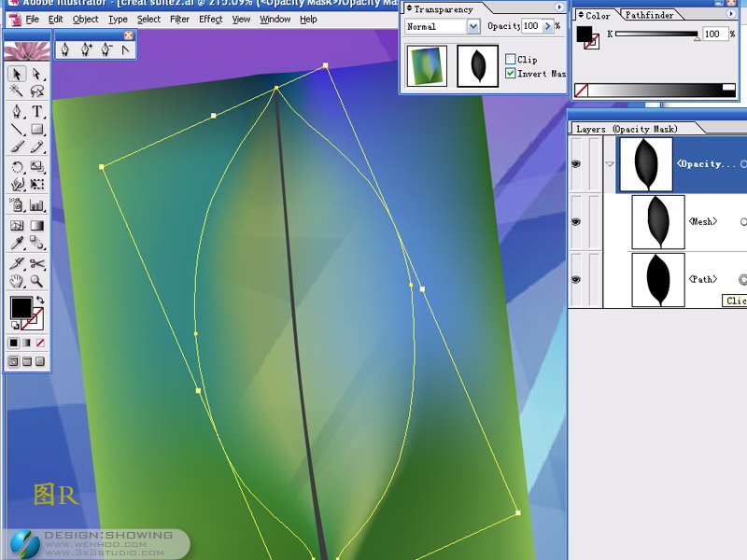
Task: Cycle Color panel size with double arrow
Action: tap(581, 15)
